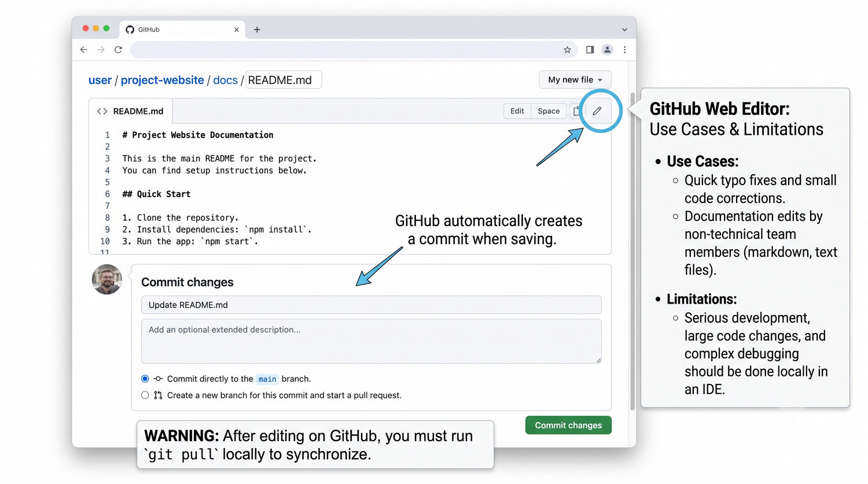Click the browser forward arrow
Screen dimensions: 868x484
pyautogui.click(x=101, y=50)
